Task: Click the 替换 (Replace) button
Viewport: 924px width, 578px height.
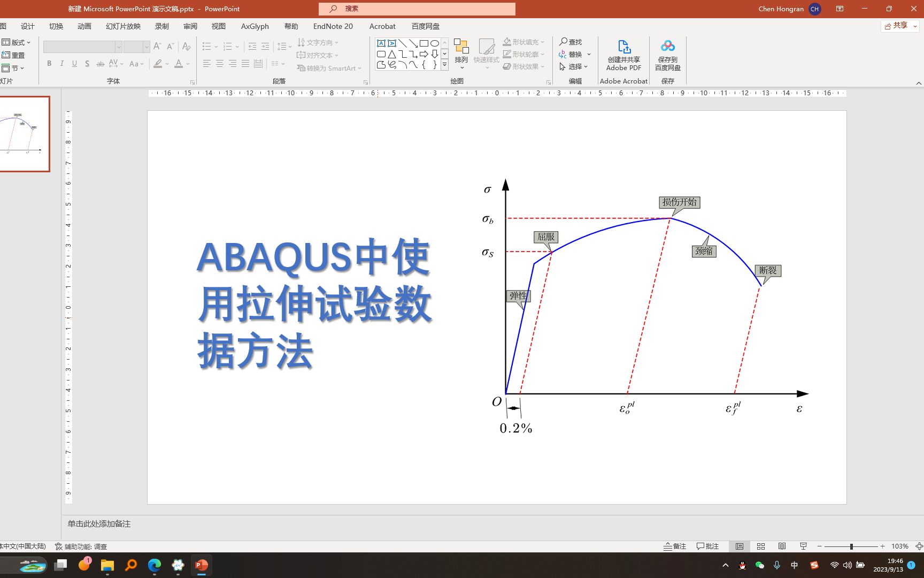Action: [x=575, y=54]
